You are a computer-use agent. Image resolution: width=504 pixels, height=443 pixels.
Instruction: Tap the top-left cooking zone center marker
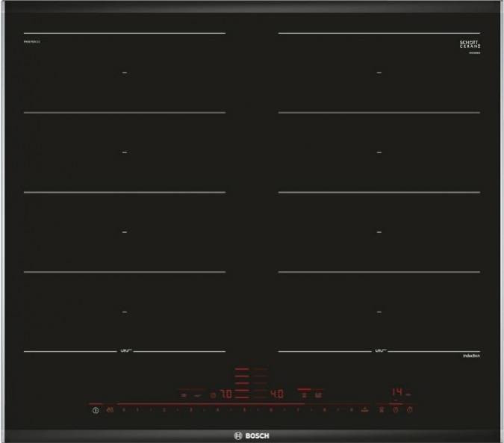pos(125,72)
